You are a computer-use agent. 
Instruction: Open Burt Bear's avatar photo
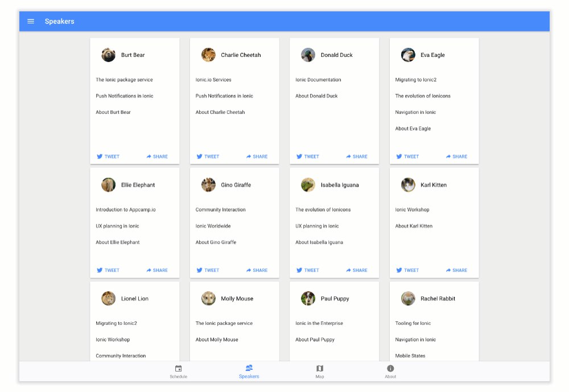pos(109,55)
